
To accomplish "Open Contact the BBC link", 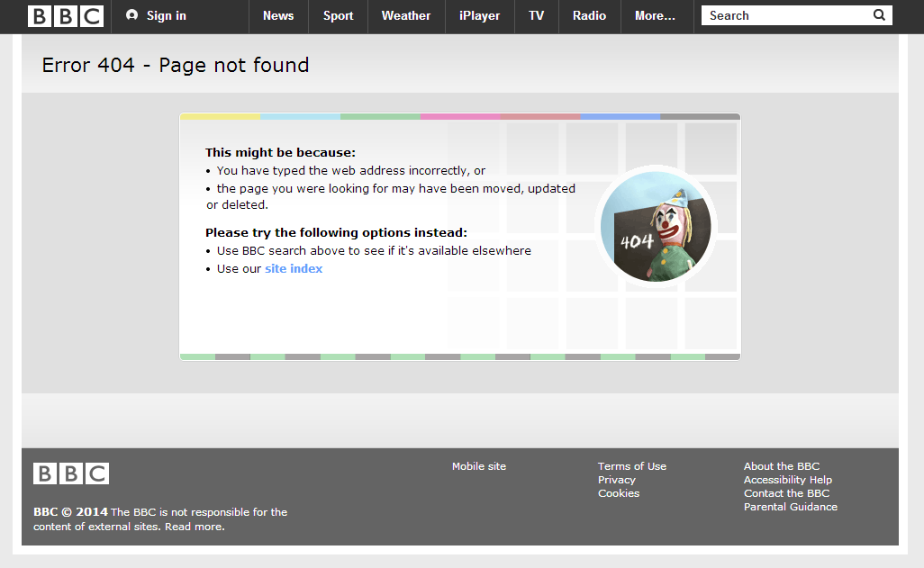I will pyautogui.click(x=787, y=493).
